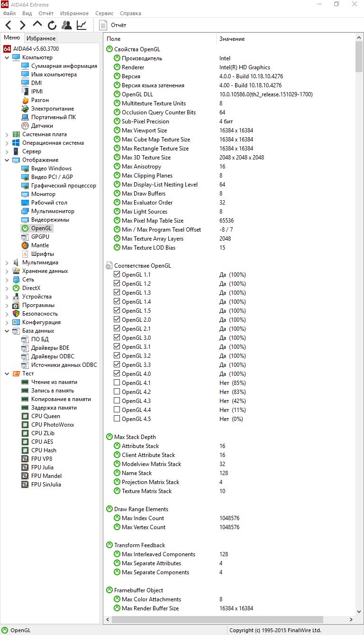Open Шрифты fonts item
The width and height of the screenshot is (364, 635).
(42, 254)
